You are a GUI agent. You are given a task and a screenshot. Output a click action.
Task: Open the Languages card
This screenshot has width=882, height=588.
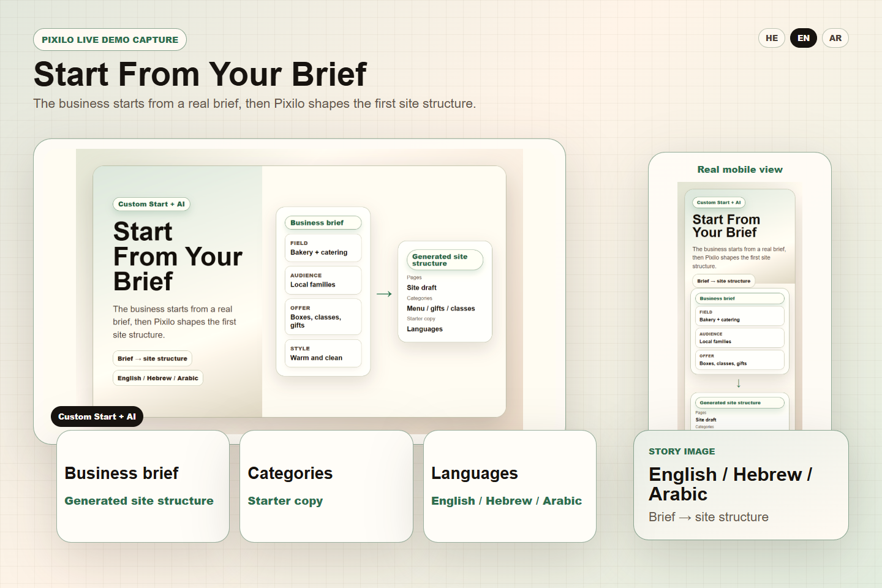pos(510,486)
